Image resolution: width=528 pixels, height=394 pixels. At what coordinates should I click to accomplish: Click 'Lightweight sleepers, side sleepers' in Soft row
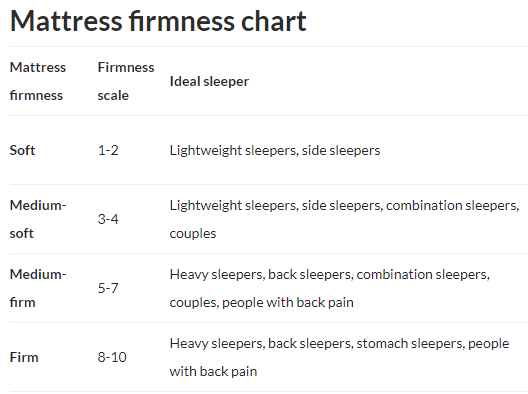[x=275, y=151]
